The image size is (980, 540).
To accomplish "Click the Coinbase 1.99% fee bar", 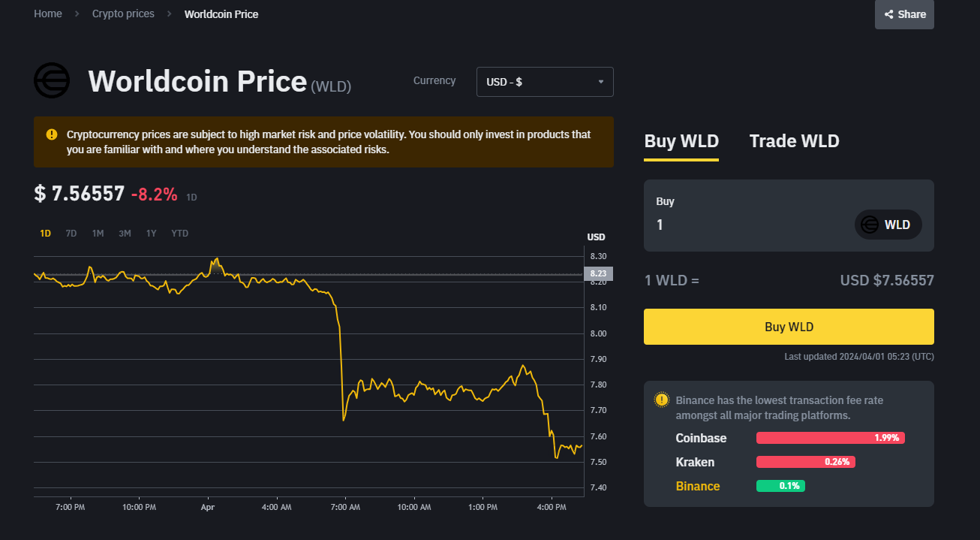I will (831, 438).
